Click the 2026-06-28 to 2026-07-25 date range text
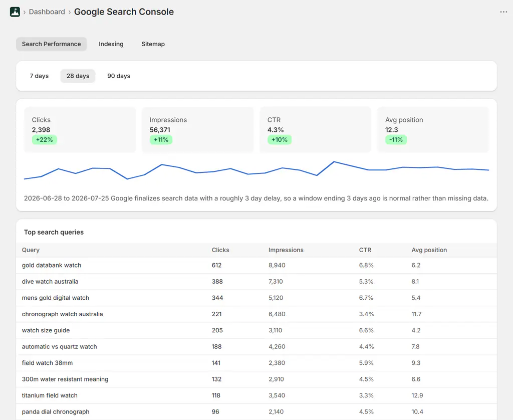The width and height of the screenshot is (513, 420). click(67, 198)
